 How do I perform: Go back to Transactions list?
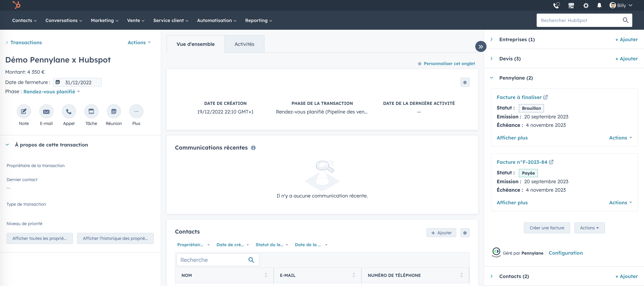(x=24, y=42)
